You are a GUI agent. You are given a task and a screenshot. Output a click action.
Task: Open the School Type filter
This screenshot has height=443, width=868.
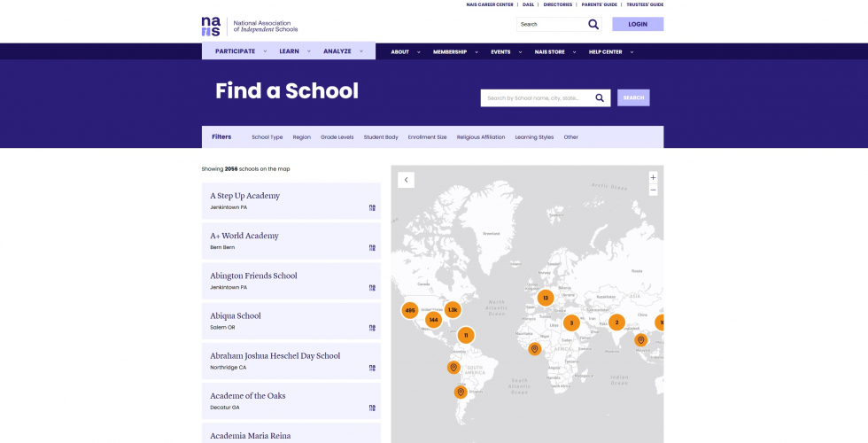pos(267,137)
